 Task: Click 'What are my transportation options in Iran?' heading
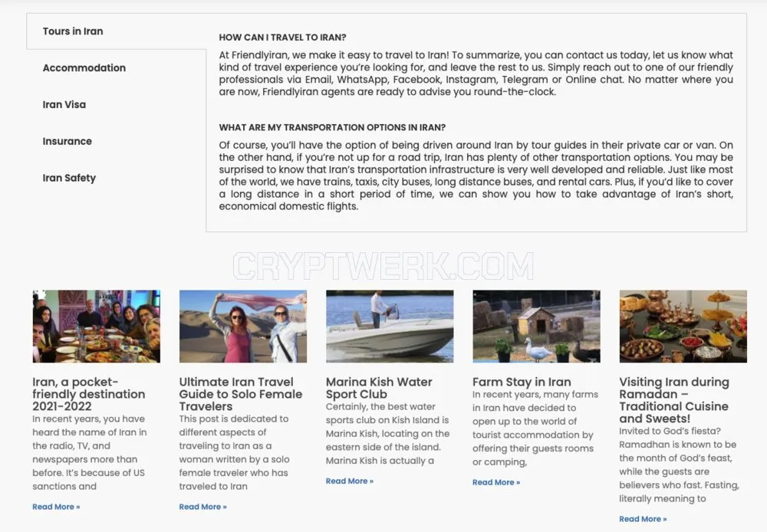coord(332,127)
